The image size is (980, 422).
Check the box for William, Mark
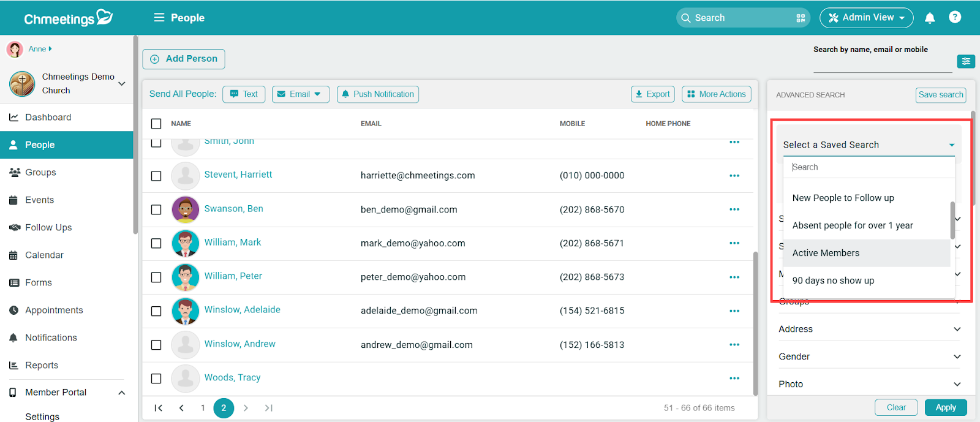pos(156,243)
